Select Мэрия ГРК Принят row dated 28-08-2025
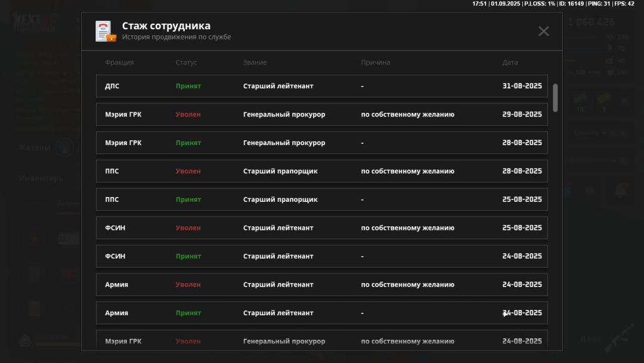The image size is (644, 363). point(321,143)
